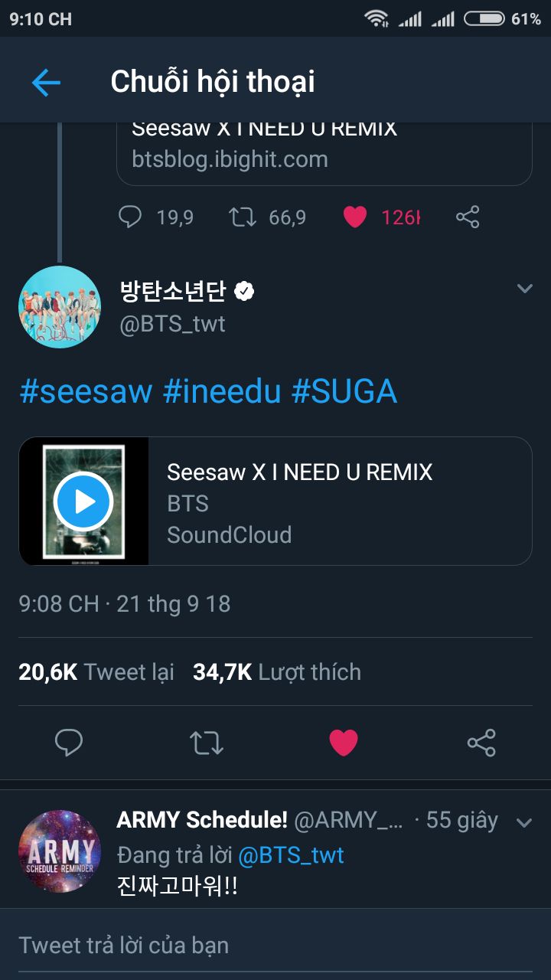Play the Seesaw X I NEED U REMIX
The image size is (551, 980).
click(x=83, y=501)
